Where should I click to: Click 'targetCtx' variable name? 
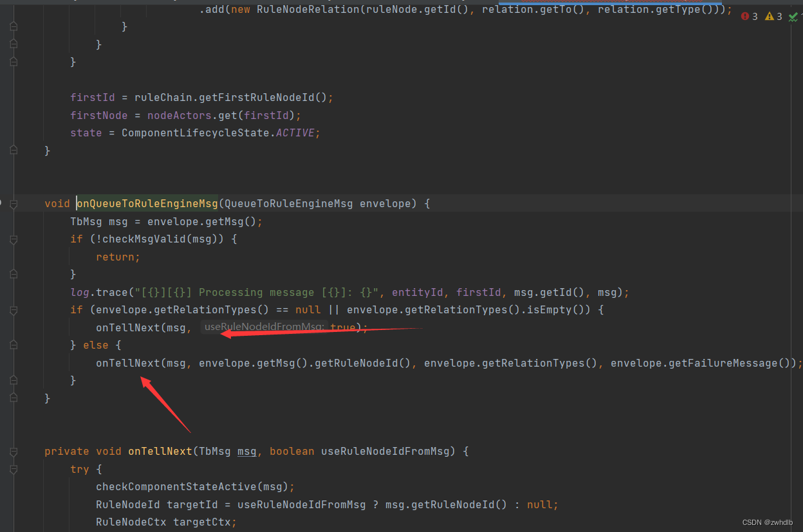point(202,522)
